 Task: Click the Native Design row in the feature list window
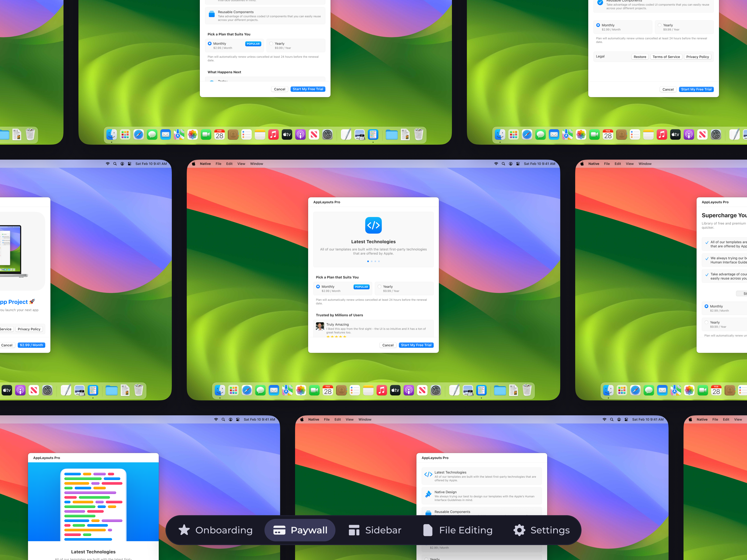(x=482, y=496)
